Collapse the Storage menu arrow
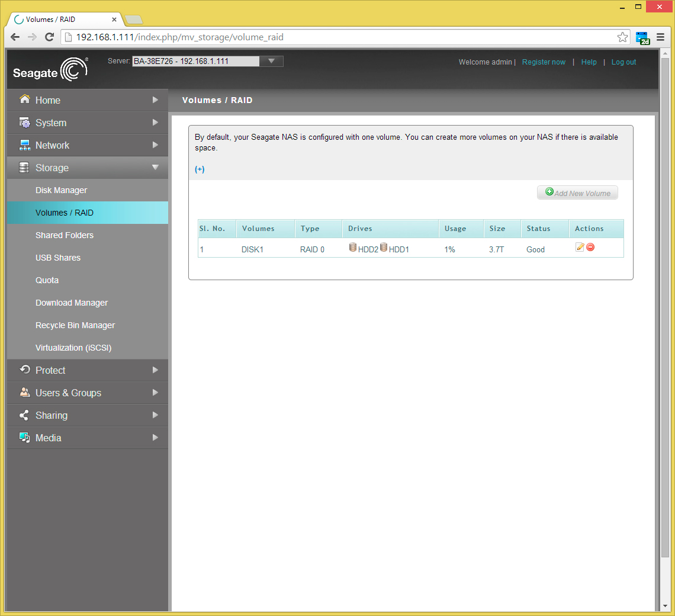Viewport: 675px width, 616px height. 155,167
